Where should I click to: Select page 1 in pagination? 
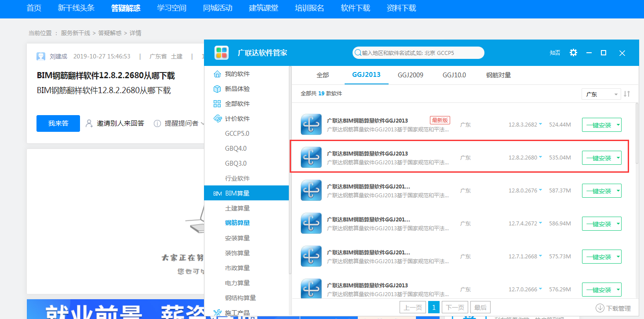pyautogui.click(x=434, y=308)
